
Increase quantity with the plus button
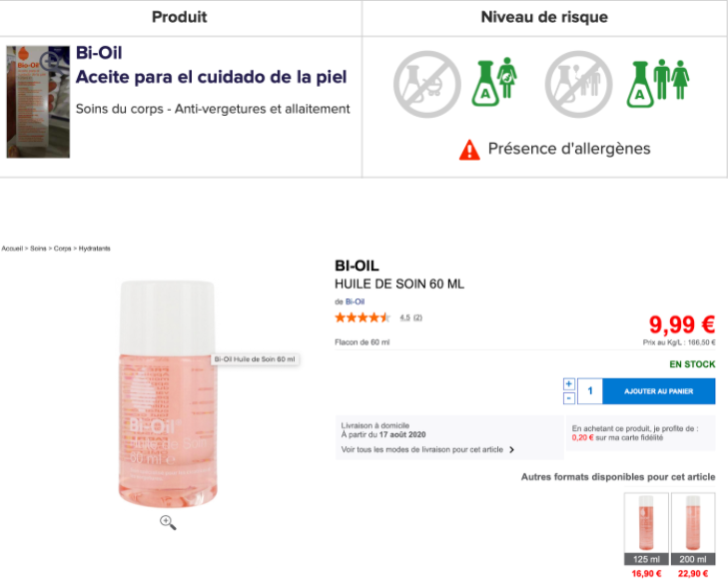pyautogui.click(x=569, y=384)
